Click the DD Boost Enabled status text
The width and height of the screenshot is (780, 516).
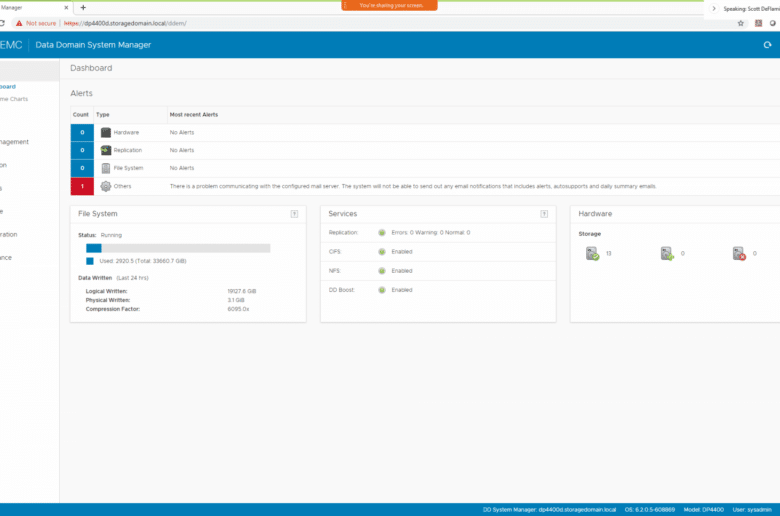(x=401, y=290)
